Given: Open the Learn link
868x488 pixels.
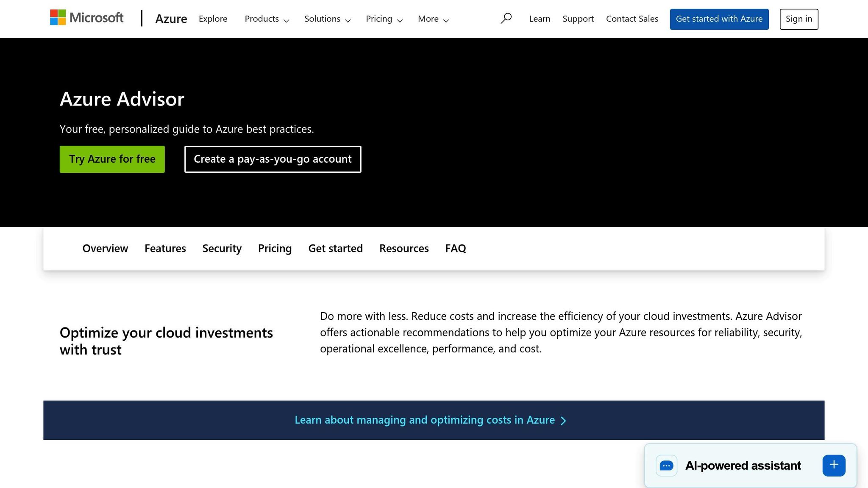Looking at the screenshot, I should (539, 19).
